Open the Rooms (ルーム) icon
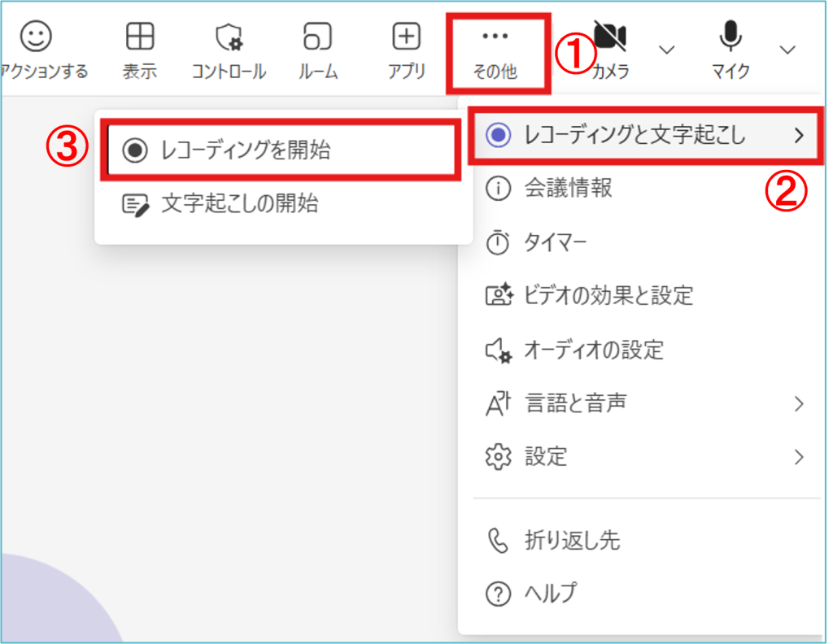This screenshot has width=833, height=644. (x=317, y=37)
